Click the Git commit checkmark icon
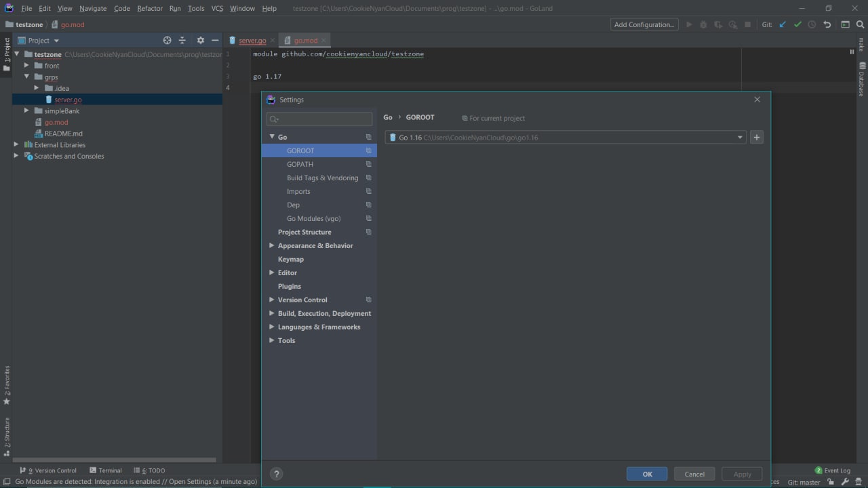The height and width of the screenshot is (488, 868). point(797,24)
